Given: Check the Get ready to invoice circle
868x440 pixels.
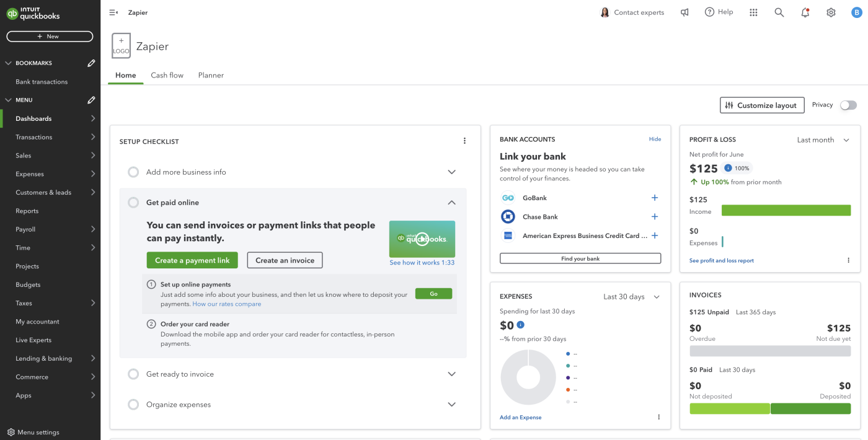Looking at the screenshot, I should pos(133,374).
